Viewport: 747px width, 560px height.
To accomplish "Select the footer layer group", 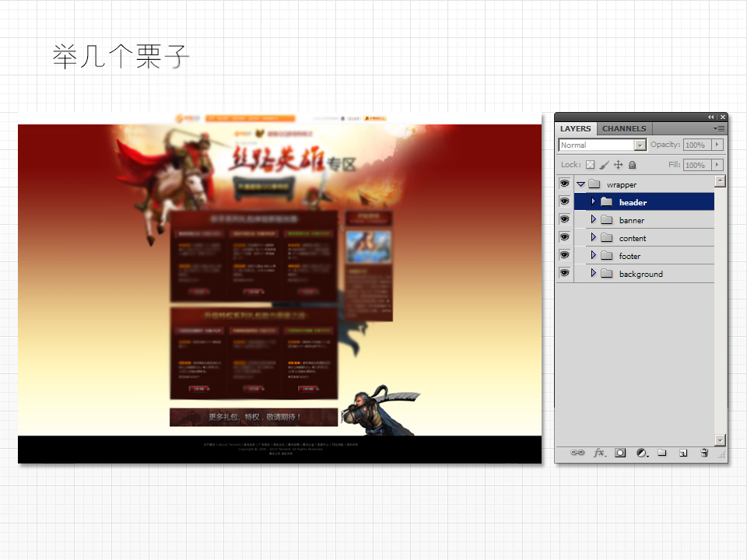I will pos(644,256).
